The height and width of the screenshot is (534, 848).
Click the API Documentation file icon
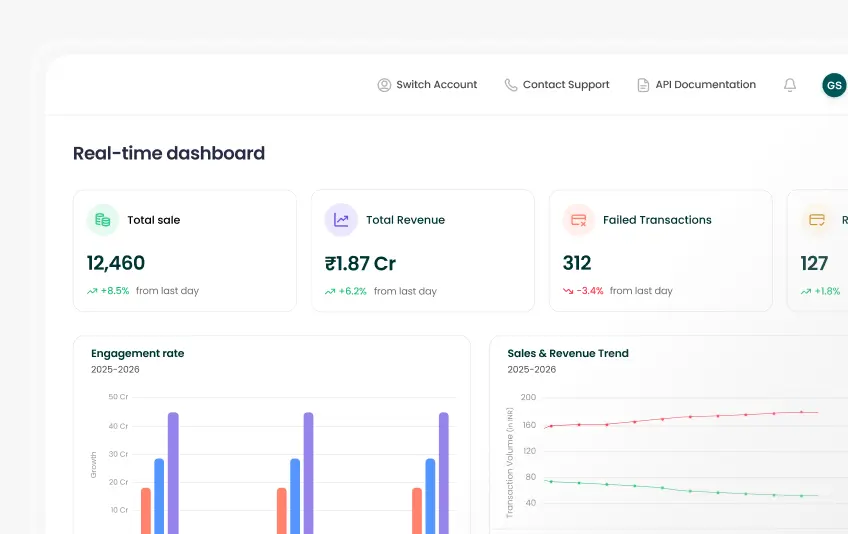click(643, 85)
